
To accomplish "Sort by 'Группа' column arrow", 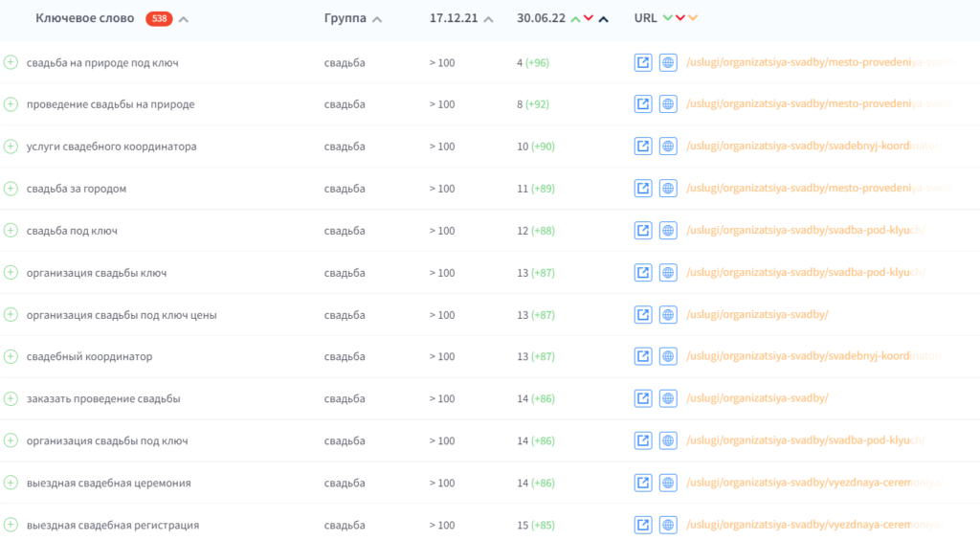I will pos(377,19).
